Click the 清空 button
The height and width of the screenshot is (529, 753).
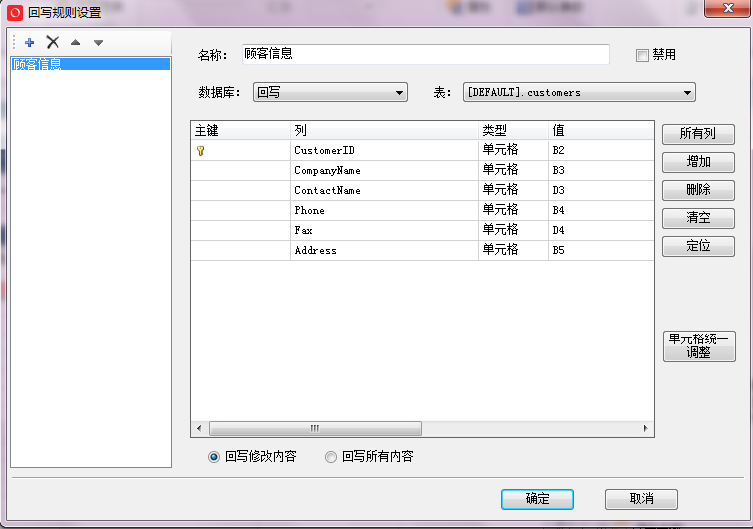698,217
